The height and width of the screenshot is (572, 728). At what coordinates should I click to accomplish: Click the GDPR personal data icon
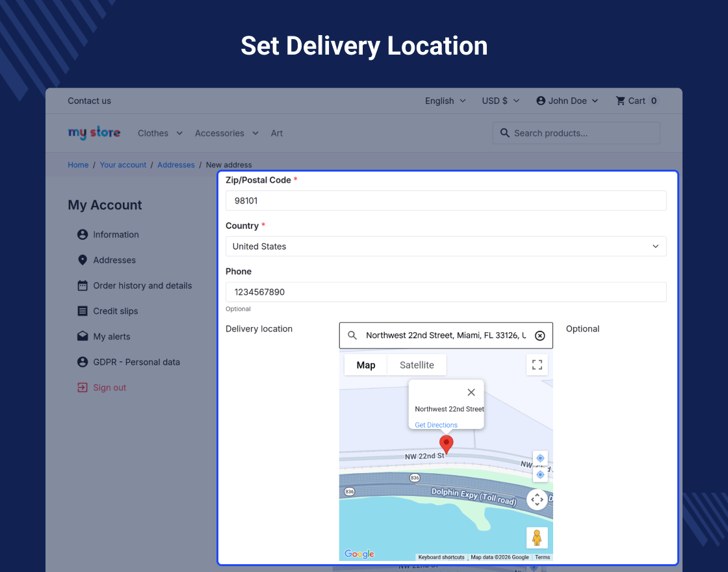tap(83, 362)
